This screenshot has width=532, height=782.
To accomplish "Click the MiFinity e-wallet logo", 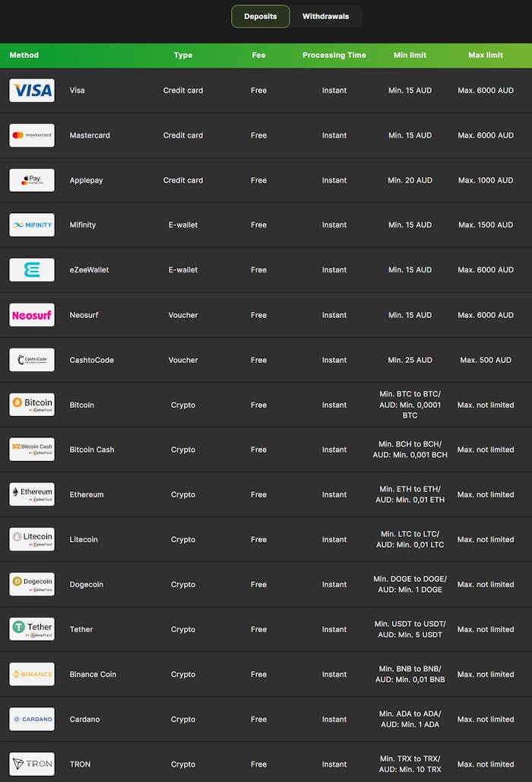I will click(x=31, y=224).
